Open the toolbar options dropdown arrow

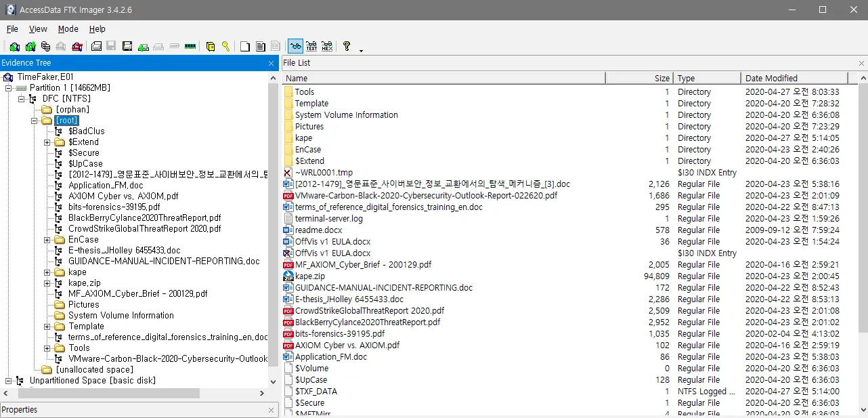pyautogui.click(x=361, y=50)
